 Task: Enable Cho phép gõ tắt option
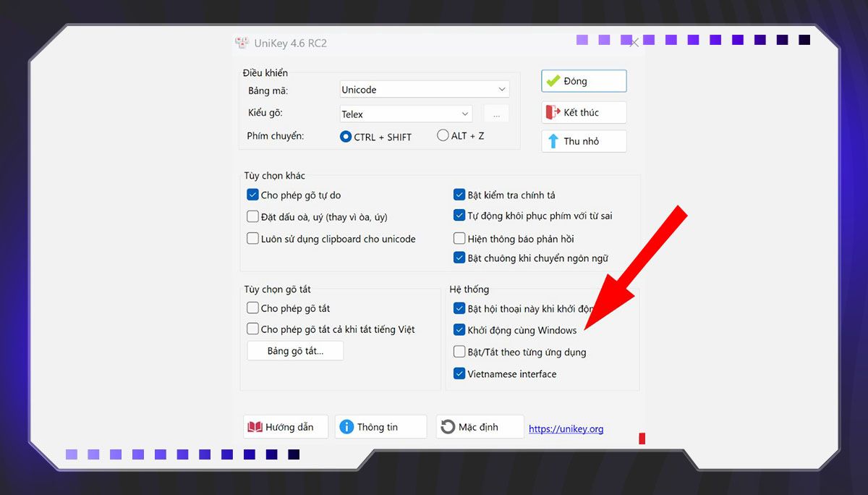coord(253,308)
